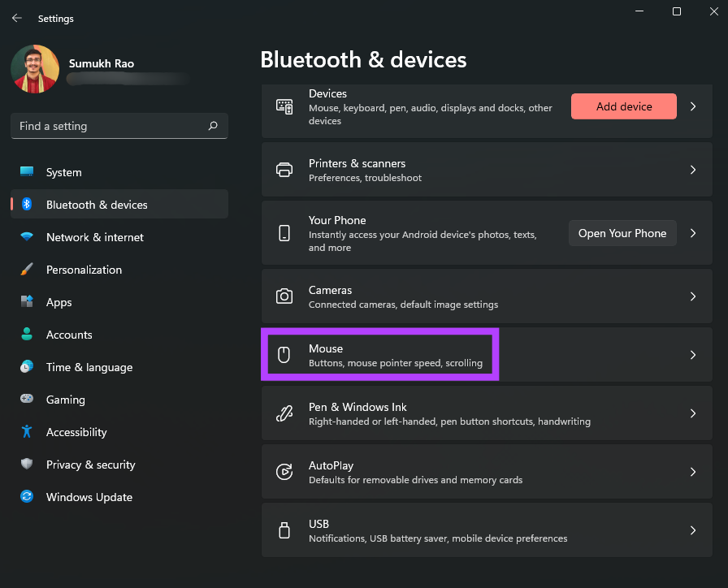Screen dimensions: 728x588
Task: Click the Devices keyboard icon
Action: tap(284, 106)
